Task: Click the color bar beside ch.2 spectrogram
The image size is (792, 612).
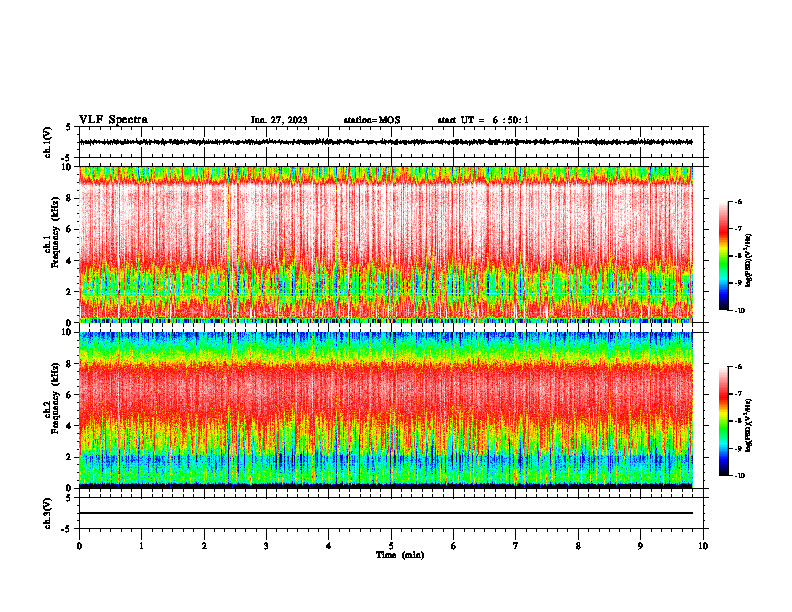Action: pyautogui.click(x=723, y=421)
